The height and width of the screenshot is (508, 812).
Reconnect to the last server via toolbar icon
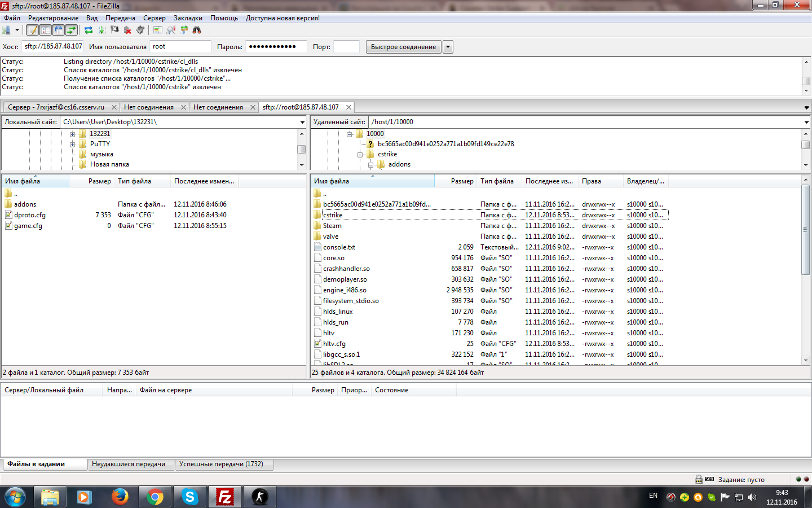pyautogui.click(x=140, y=30)
